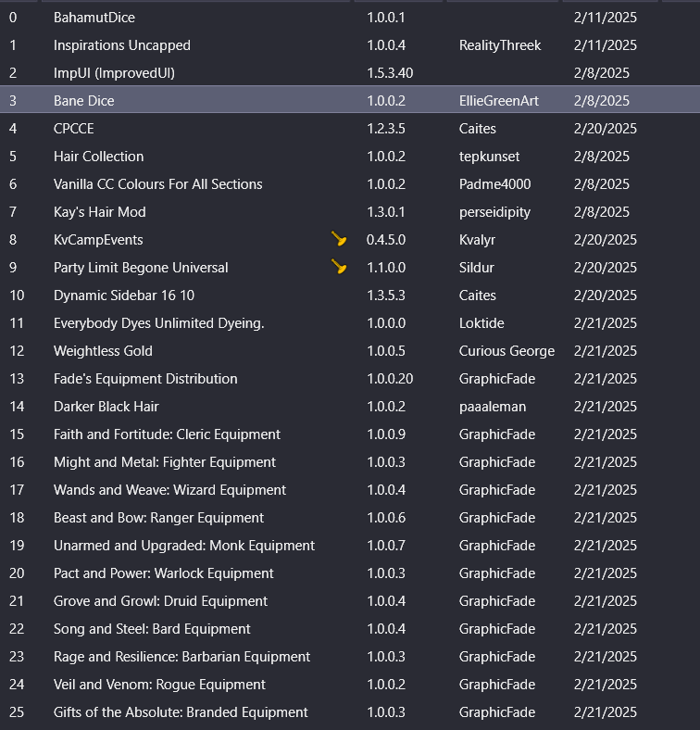Click the yellow tool icon beside Party Limit Begone Universal
Screen dimensions: 700x730
[339, 268]
